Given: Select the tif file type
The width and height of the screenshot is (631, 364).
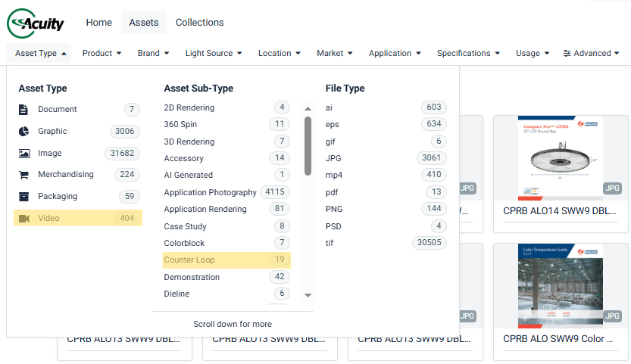Looking at the screenshot, I should coord(330,243).
